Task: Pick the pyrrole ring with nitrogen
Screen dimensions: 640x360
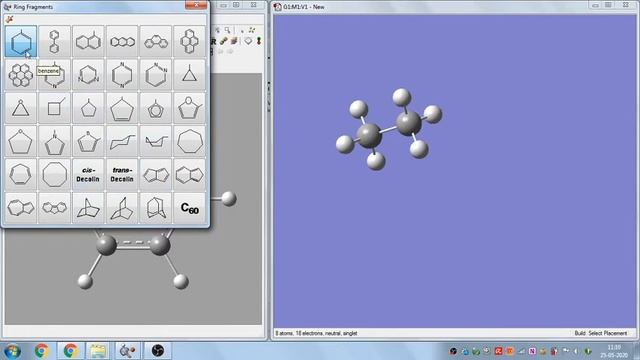Action: tap(54, 142)
